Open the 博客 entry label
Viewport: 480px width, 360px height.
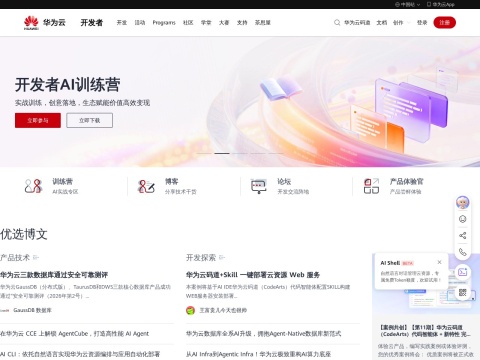172,181
